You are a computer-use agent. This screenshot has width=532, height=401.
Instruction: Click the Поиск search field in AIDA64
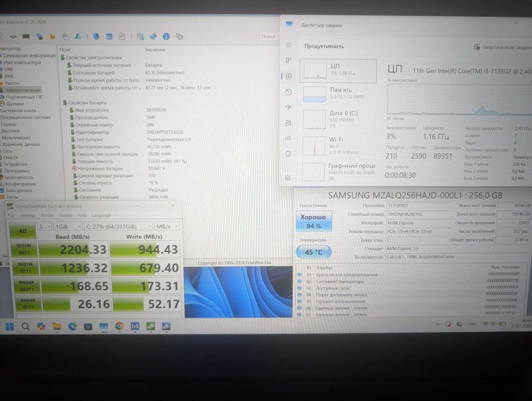pos(269,36)
